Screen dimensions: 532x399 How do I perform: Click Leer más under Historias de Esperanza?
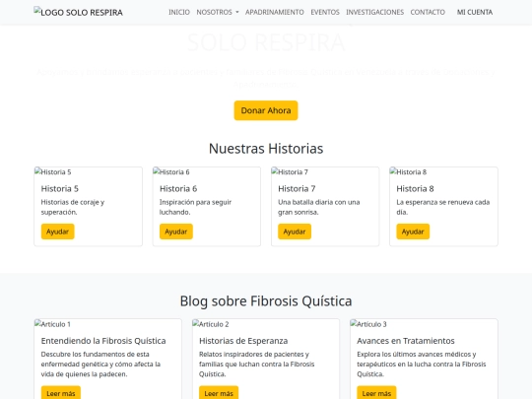219,393
